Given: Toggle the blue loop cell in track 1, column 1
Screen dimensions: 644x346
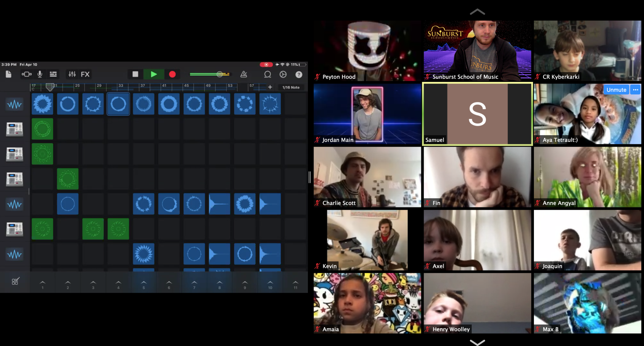Looking at the screenshot, I should tap(42, 104).
